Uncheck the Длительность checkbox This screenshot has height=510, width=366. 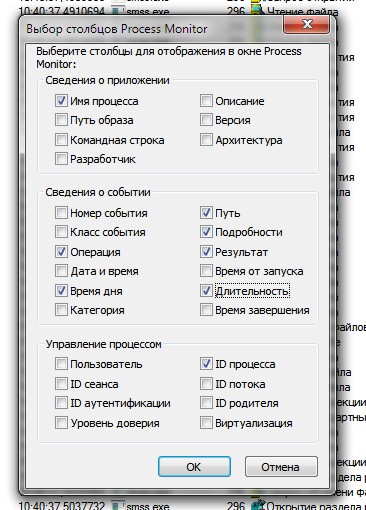[x=206, y=290]
